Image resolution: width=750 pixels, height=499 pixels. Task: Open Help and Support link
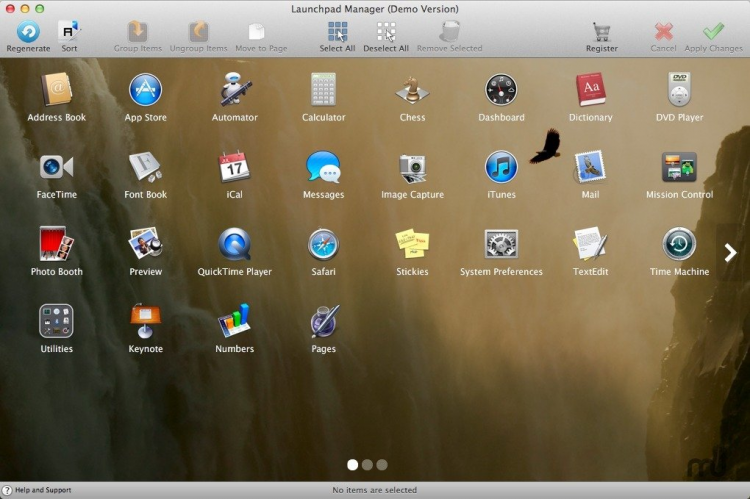[x=37, y=490]
